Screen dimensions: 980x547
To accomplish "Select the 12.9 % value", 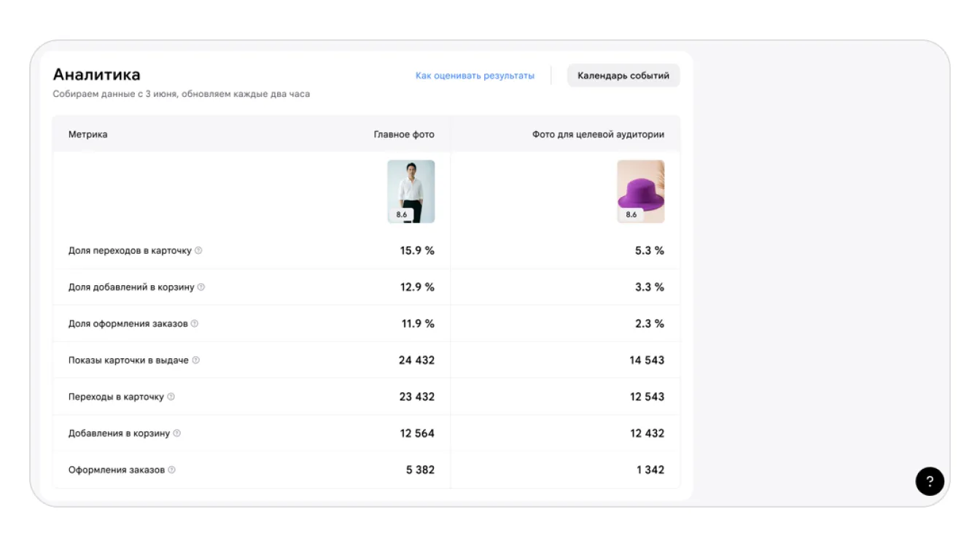I will click(x=417, y=287).
